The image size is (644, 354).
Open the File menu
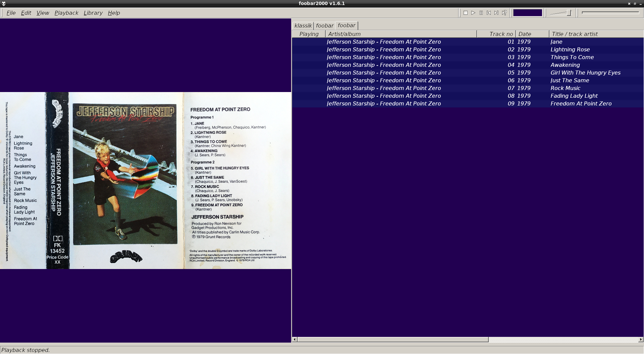11,13
